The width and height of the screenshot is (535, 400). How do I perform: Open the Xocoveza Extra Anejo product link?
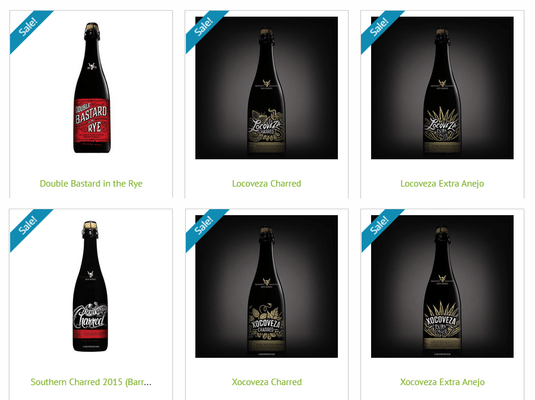pyautogui.click(x=442, y=382)
